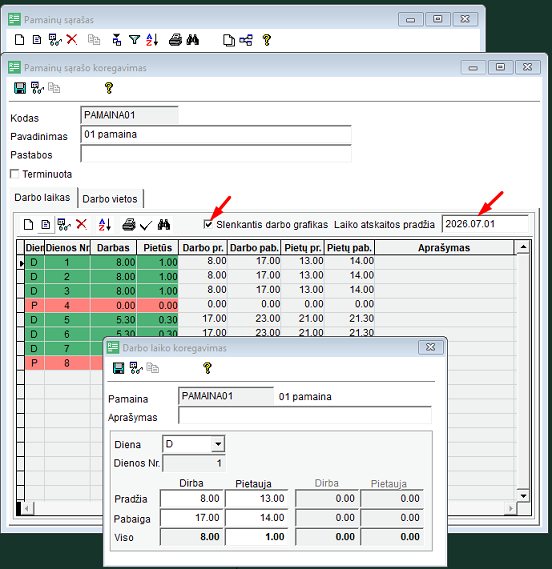Click the yellow help icon in Darbo laiko koregavimas
The height and width of the screenshot is (569, 552).
[207, 368]
